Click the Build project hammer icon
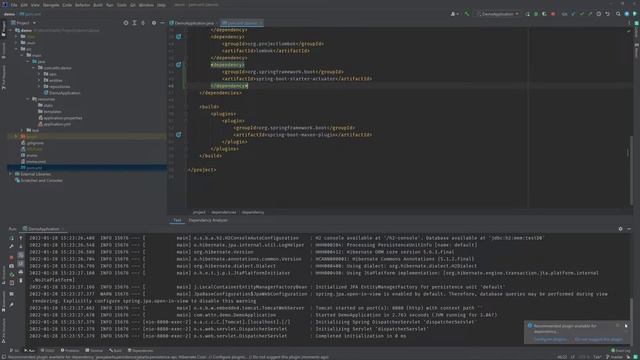The height and width of the screenshot is (360, 640). tap(467, 14)
